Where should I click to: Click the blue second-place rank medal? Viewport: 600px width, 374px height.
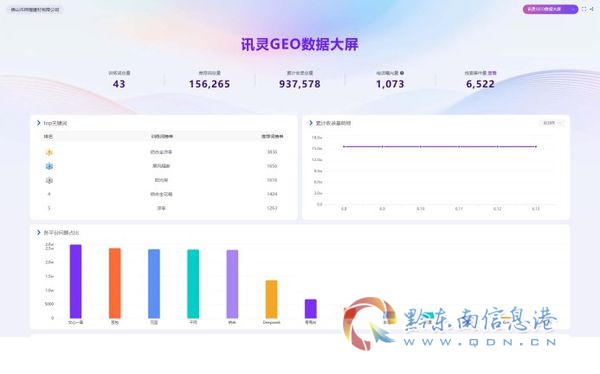click(49, 166)
